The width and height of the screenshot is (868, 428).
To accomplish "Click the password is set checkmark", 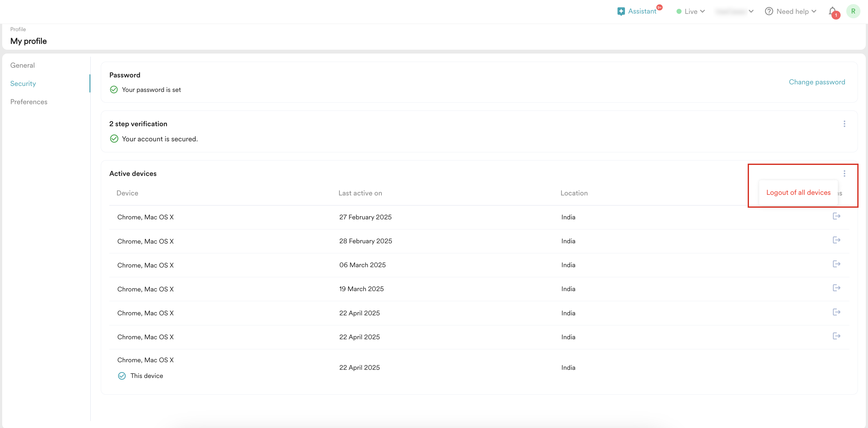I will tap(114, 90).
